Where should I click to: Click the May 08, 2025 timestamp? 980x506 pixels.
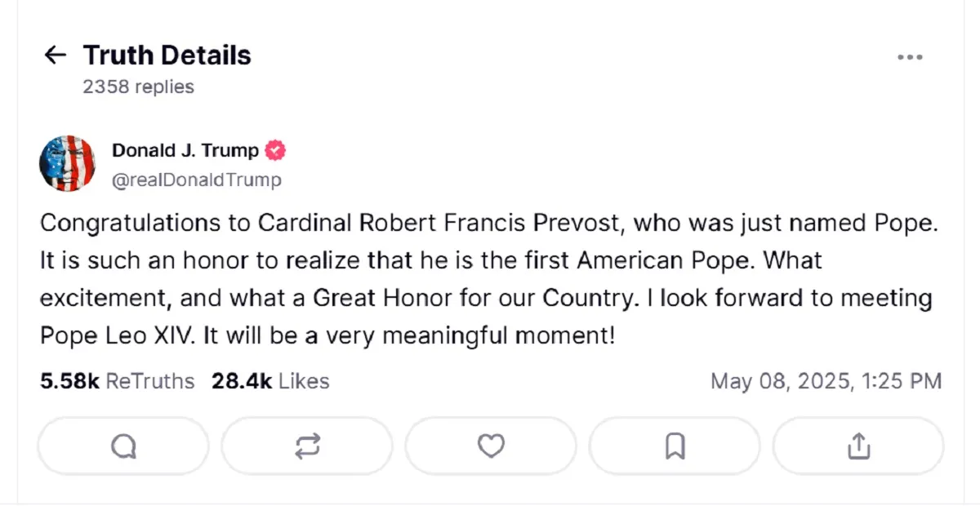coord(826,381)
